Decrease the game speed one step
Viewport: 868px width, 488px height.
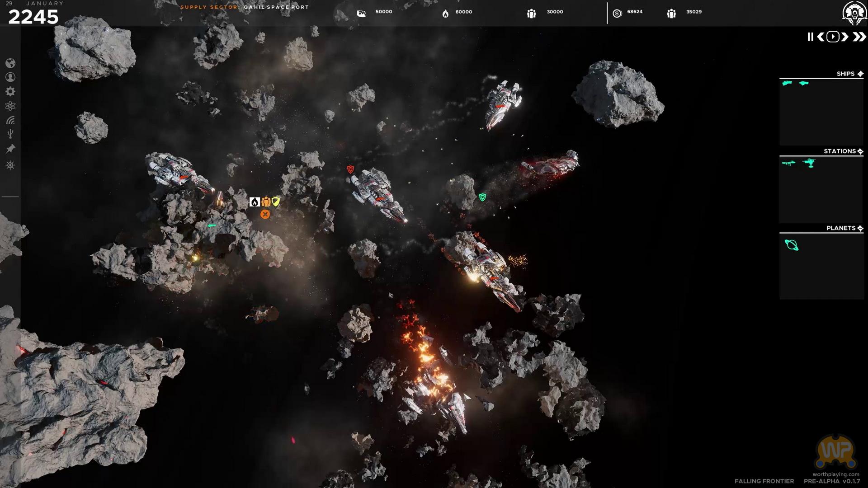821,37
